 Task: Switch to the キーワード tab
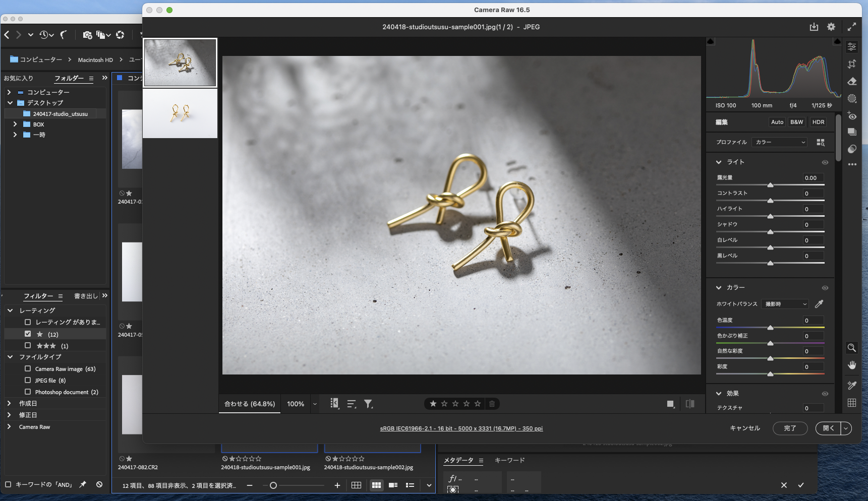click(509, 460)
